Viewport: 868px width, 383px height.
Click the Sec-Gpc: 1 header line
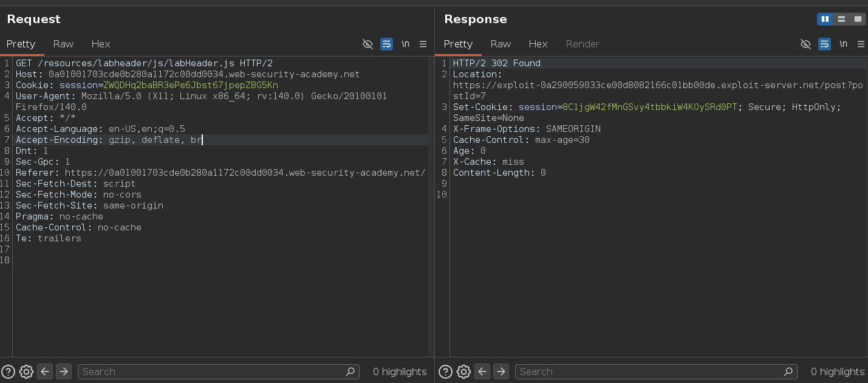[43, 162]
